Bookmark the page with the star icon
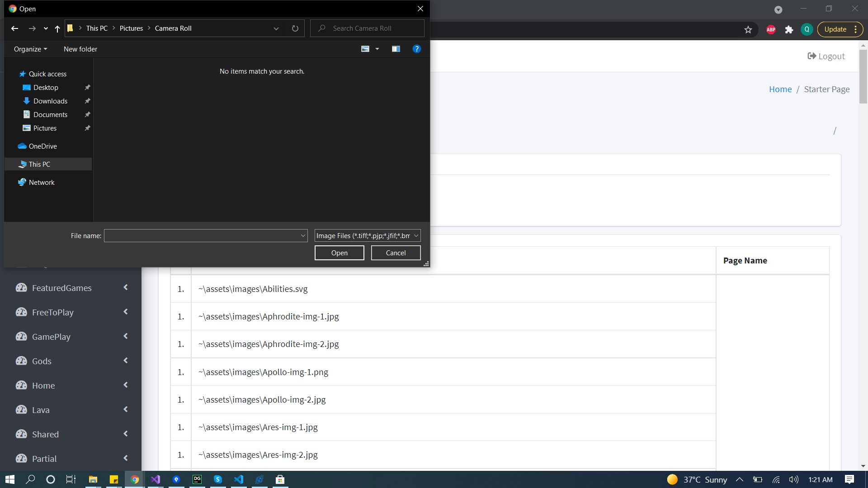 click(748, 29)
